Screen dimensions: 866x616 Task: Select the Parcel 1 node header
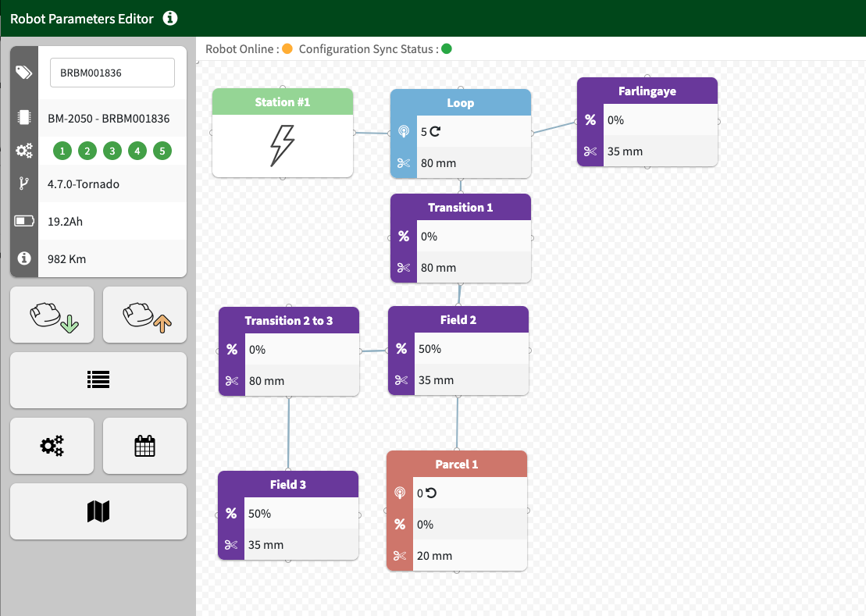point(457,465)
